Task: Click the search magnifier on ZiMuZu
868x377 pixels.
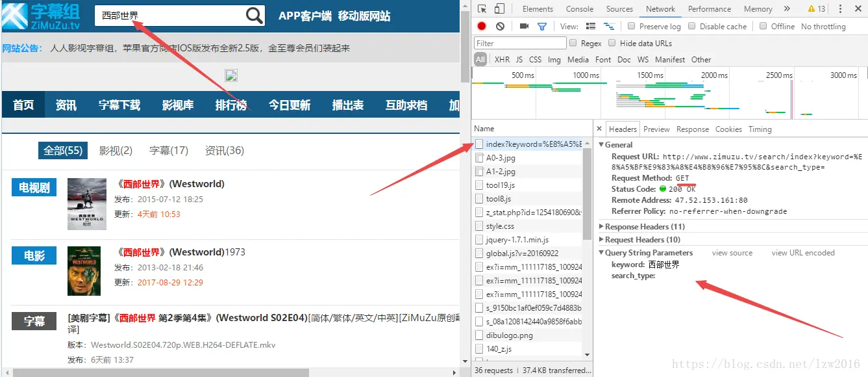Action: [254, 16]
